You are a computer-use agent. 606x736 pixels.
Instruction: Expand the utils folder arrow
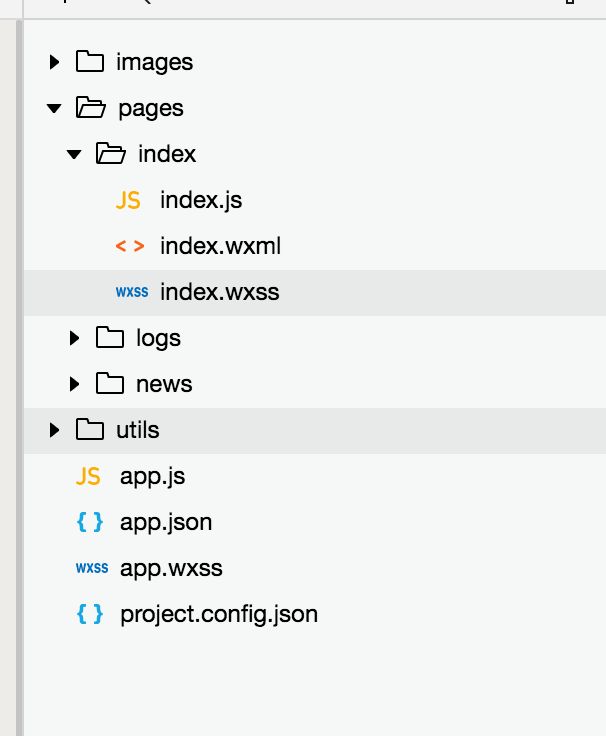pos(54,430)
